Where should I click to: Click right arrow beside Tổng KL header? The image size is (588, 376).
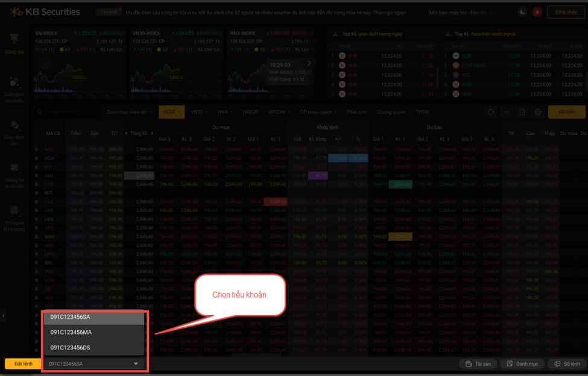(x=152, y=133)
